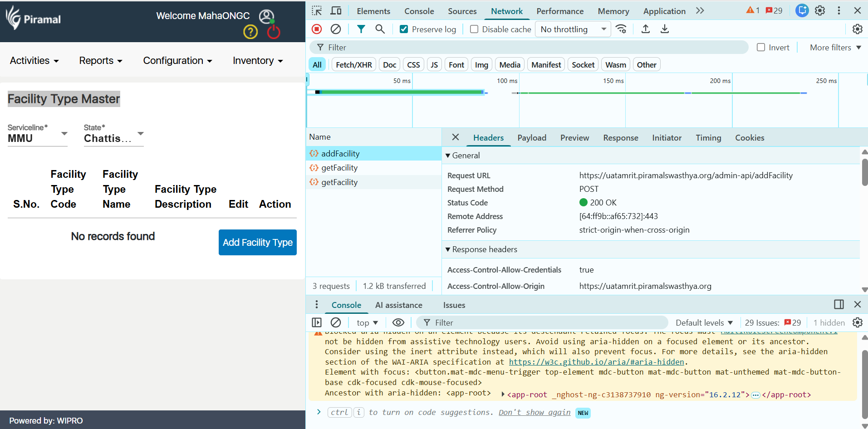868x429 pixels.
Task: Uncheck the Preserve log checkbox
Action: 404,29
